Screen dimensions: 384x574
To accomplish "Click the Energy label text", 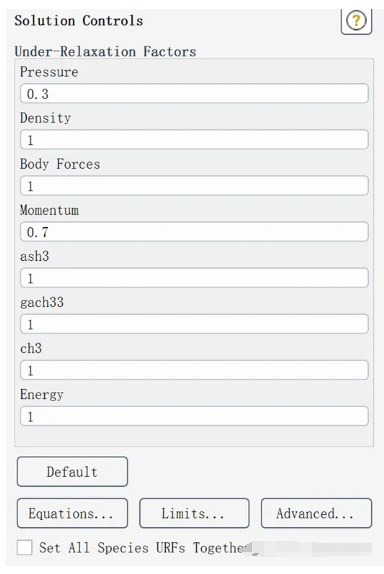I will (42, 395).
